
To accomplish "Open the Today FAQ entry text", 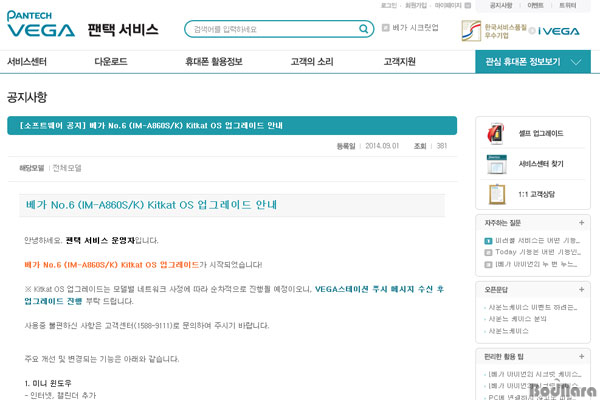I will coord(538,252).
